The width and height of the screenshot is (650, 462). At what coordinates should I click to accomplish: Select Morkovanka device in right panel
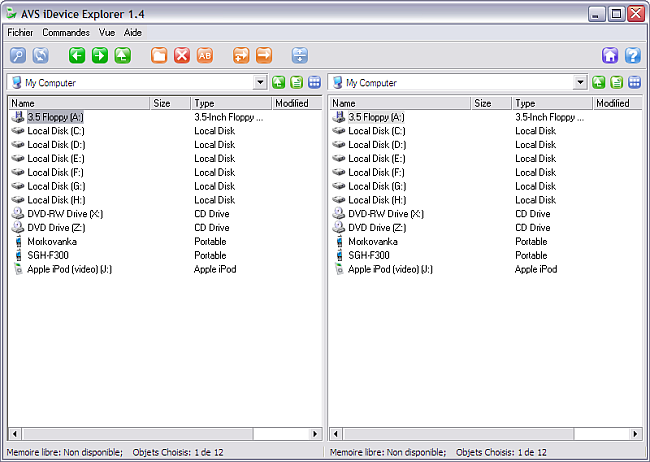[x=373, y=242]
